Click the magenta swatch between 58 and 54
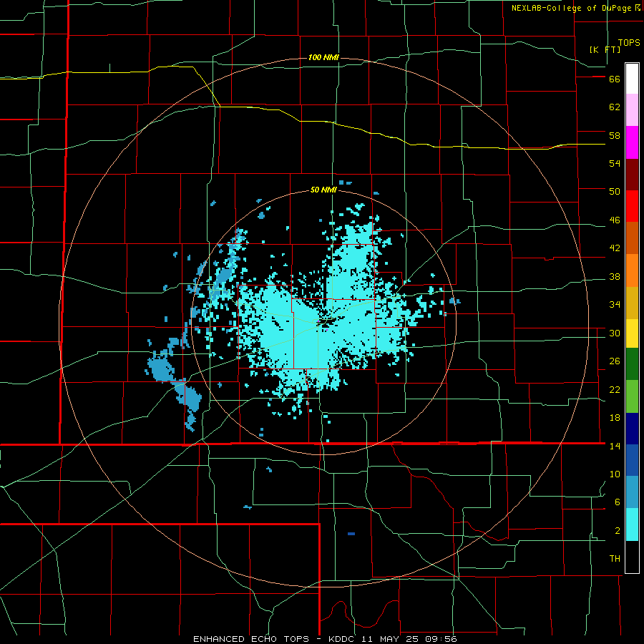Image resolution: width=644 pixels, height=644 pixels. [632, 142]
